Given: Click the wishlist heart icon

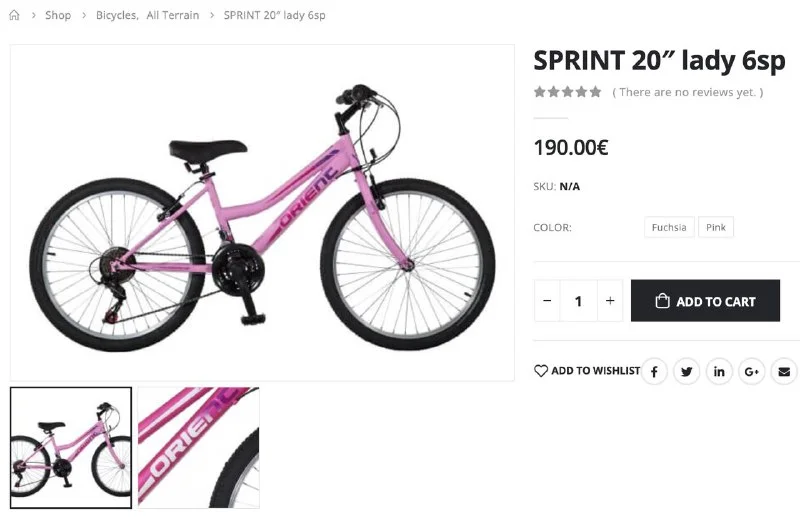Looking at the screenshot, I should (541, 371).
